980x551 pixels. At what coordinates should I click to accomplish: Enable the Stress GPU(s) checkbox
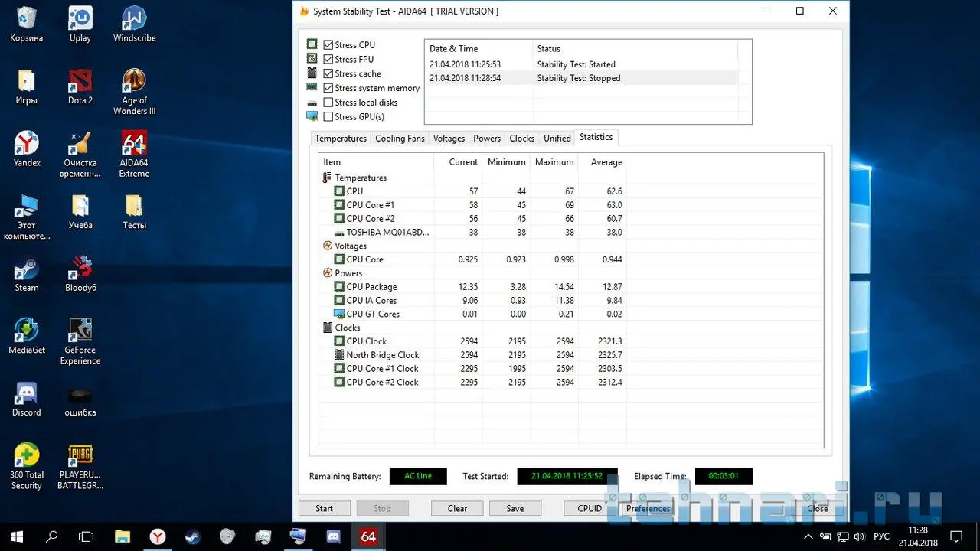tap(328, 117)
